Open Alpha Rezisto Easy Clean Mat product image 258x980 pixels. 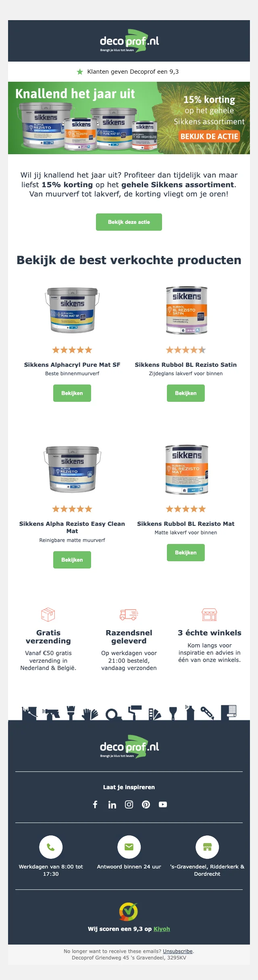pos(72,469)
